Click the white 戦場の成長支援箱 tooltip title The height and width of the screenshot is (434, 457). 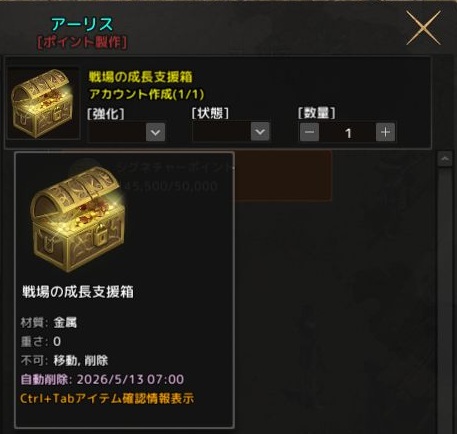pyautogui.click(x=78, y=292)
